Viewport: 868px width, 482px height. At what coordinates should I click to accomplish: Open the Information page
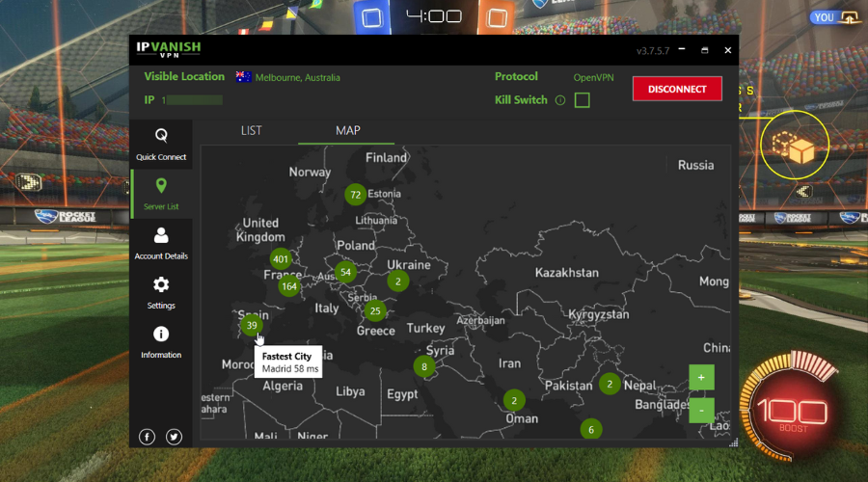(161, 340)
